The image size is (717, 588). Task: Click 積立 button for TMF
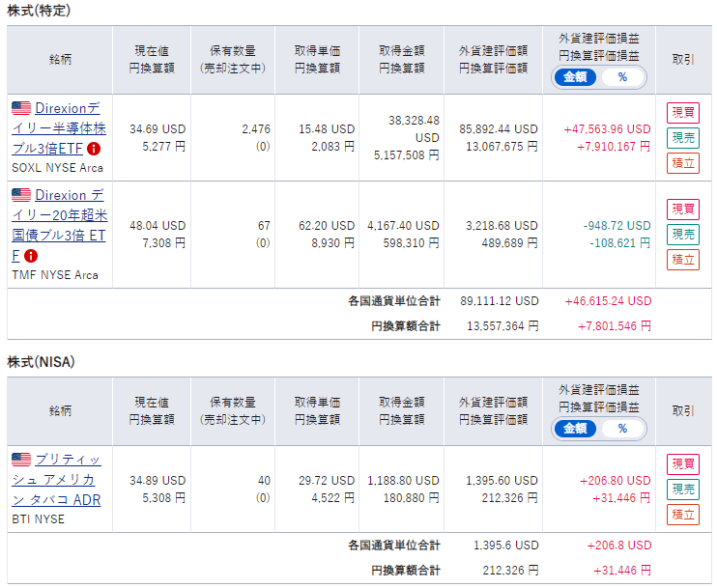click(x=683, y=260)
